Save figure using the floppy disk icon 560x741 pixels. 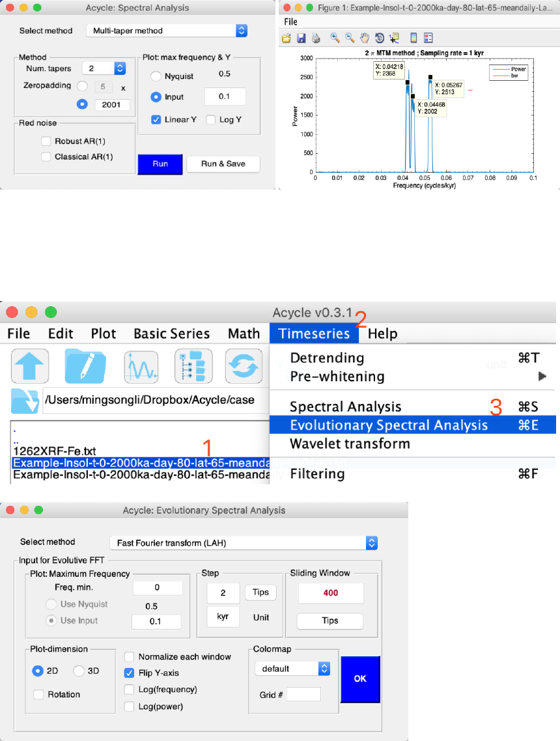pyautogui.click(x=301, y=38)
